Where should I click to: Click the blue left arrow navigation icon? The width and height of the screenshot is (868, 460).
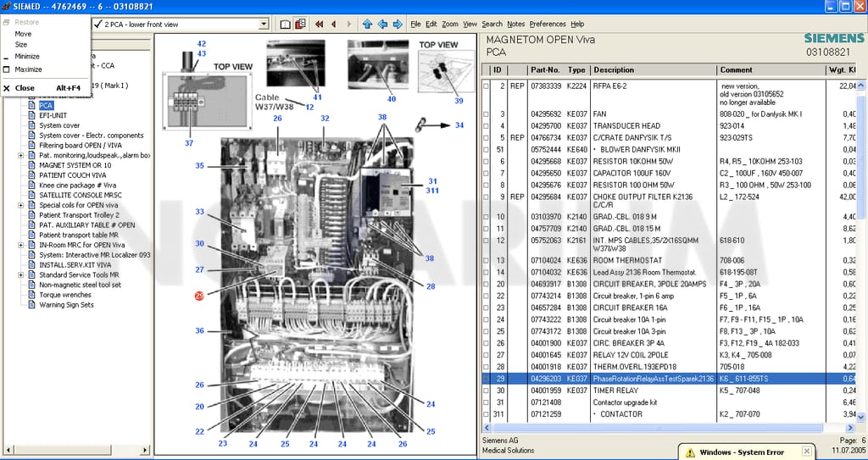pyautogui.click(x=382, y=25)
